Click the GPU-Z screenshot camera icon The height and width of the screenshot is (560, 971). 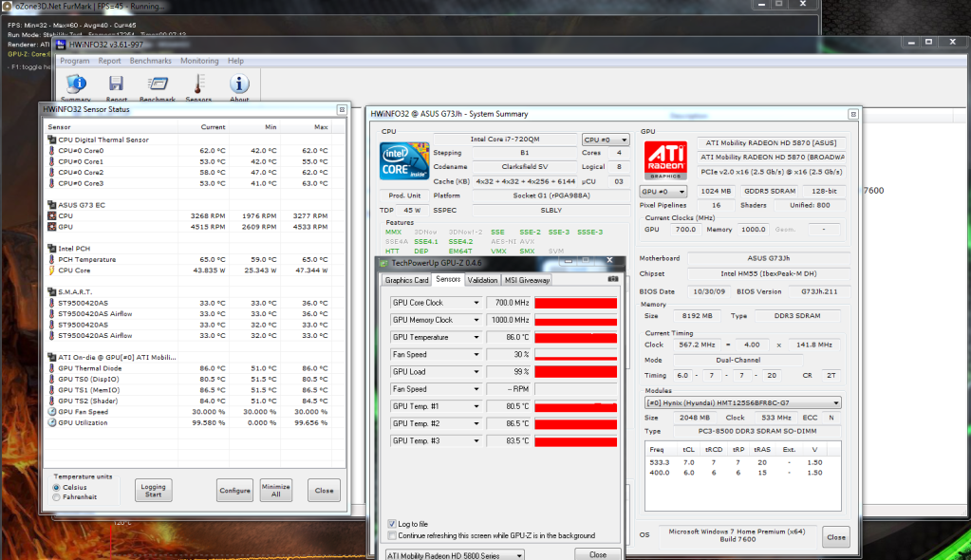click(x=613, y=279)
